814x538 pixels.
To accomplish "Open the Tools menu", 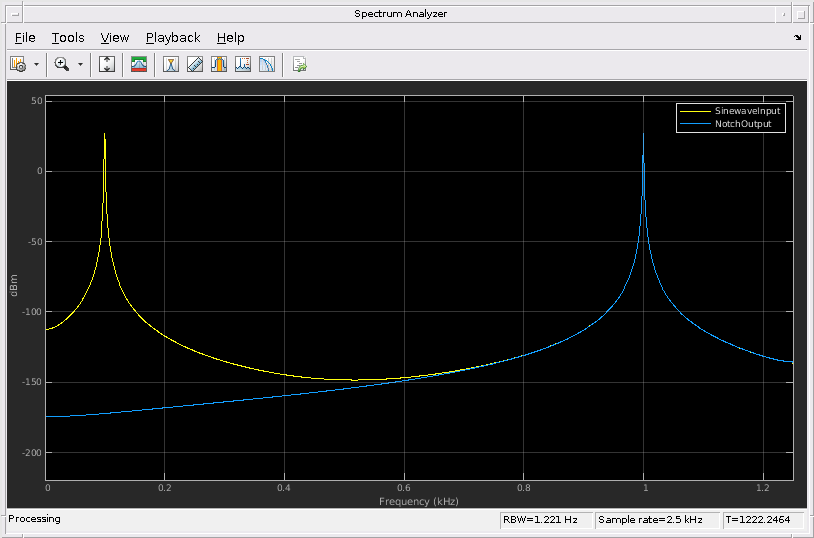I will coord(68,37).
